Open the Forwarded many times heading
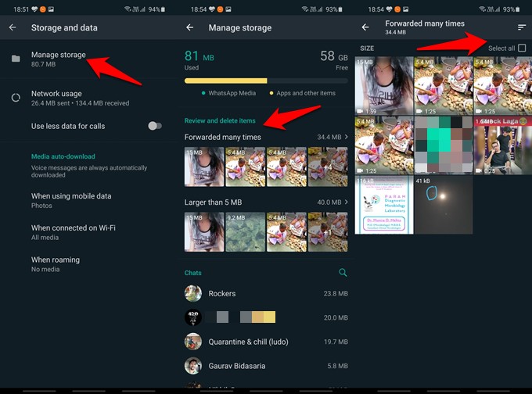Screen dimensions: 532x394 point(222,137)
